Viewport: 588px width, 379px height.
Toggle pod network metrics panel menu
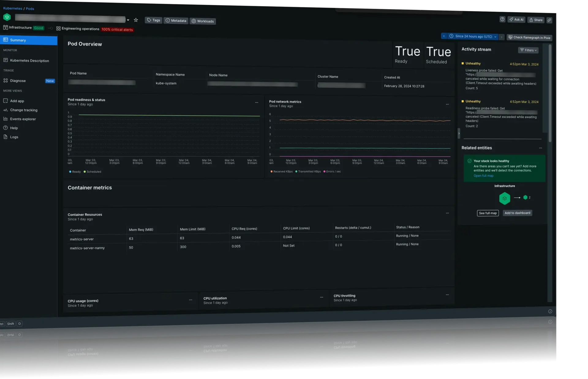448,104
